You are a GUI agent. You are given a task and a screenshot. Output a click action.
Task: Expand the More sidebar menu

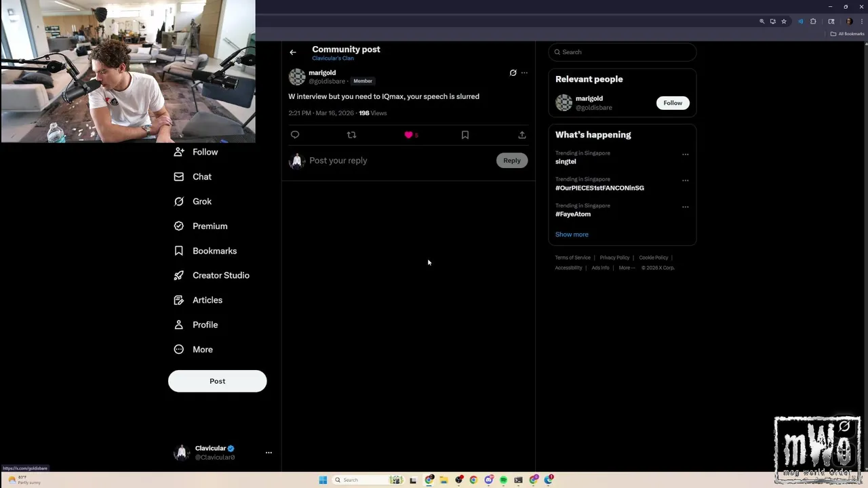pos(193,349)
